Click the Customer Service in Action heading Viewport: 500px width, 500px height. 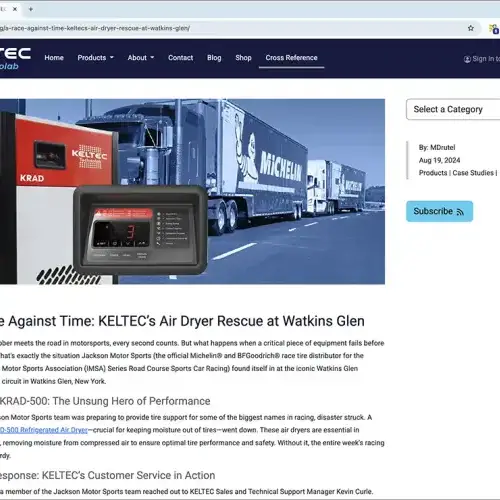[107, 475]
